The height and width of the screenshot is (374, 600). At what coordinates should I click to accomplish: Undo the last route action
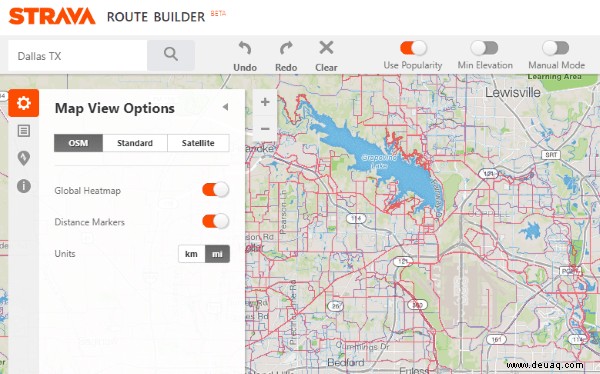245,56
